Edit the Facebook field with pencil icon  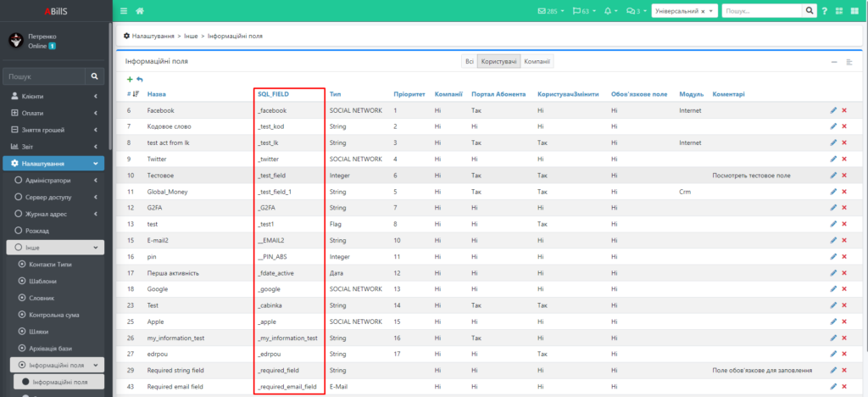tap(833, 110)
